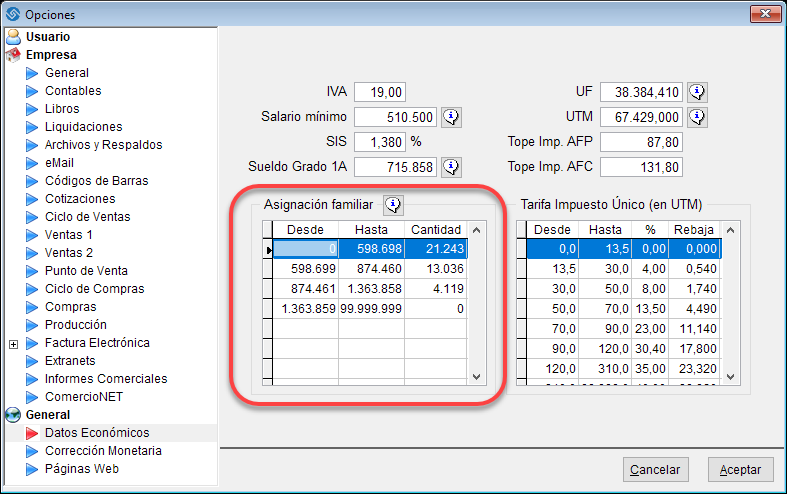Select the General globe section icon

13,415
